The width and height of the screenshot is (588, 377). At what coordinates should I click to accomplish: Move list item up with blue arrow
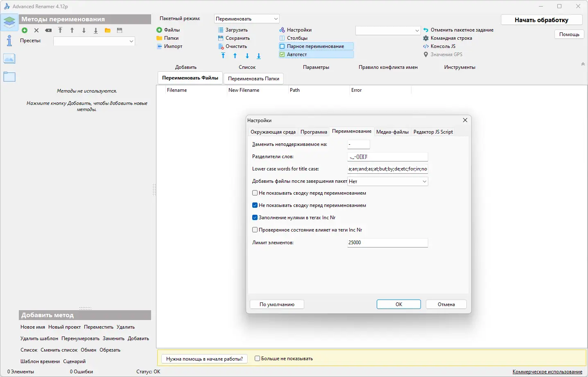235,56
